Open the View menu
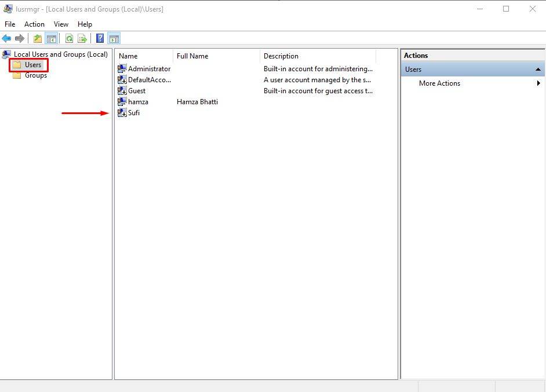The image size is (546, 392). 61,24
